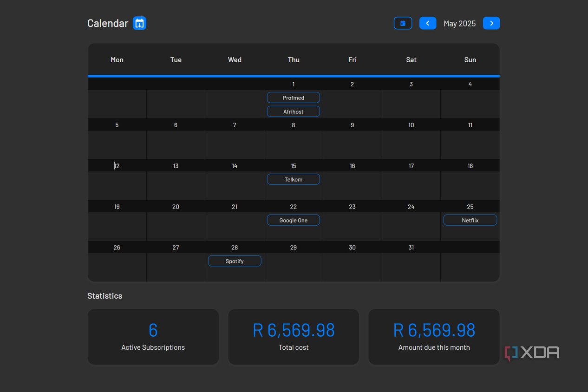The height and width of the screenshot is (392, 588).
Task: Click the calendar export icon beside Calendar title
Action: click(x=139, y=23)
